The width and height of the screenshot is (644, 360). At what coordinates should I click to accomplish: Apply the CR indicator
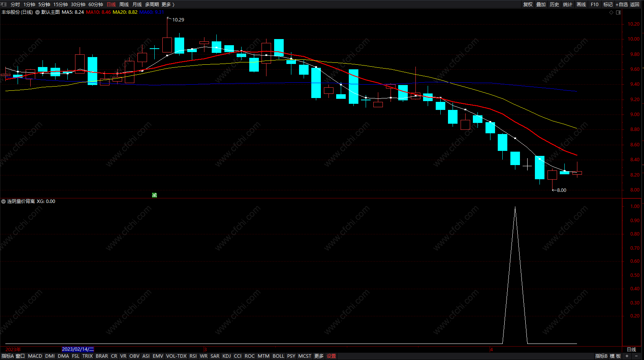pyautogui.click(x=114, y=356)
